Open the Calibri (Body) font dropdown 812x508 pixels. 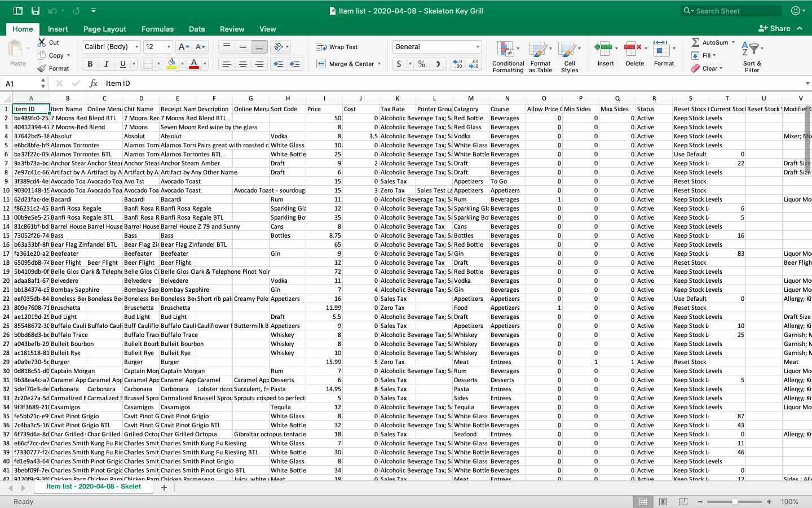pos(136,47)
